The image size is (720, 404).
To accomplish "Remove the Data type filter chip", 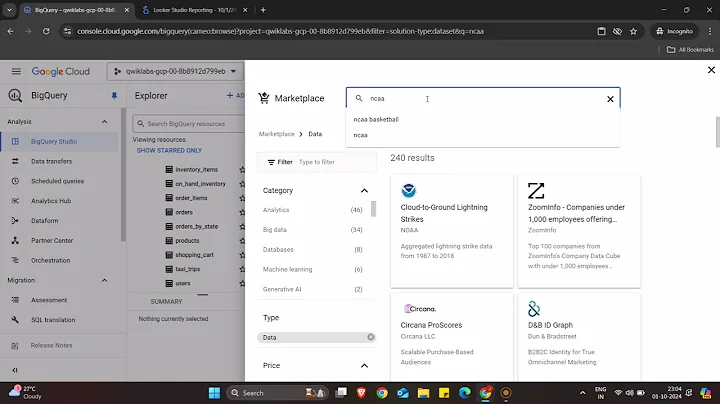I will point(371,337).
